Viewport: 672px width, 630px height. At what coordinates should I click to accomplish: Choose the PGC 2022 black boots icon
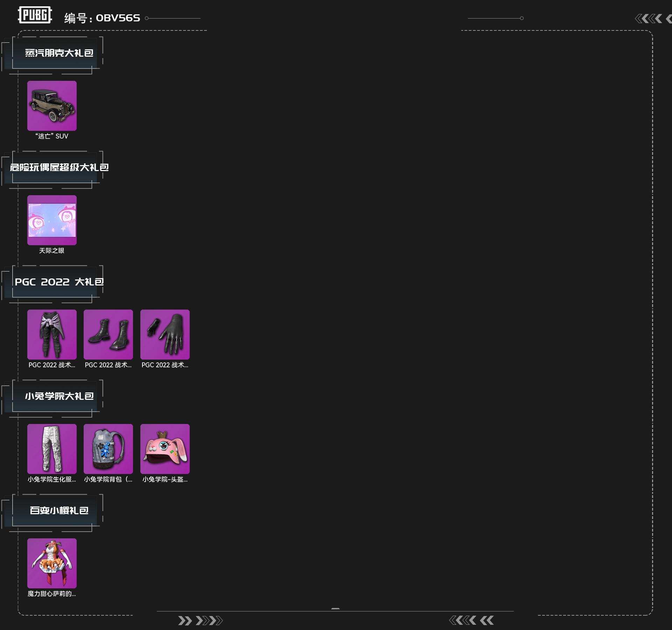click(108, 334)
